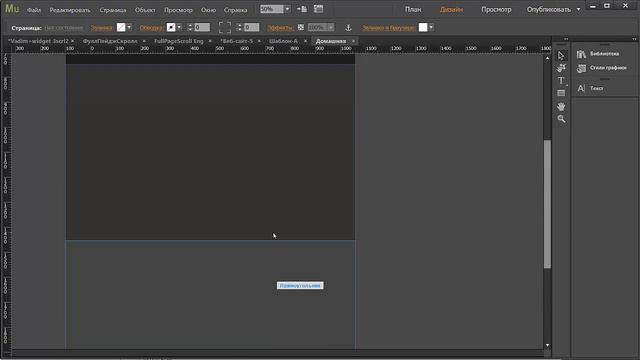
Task: Select the Rectangle tool
Action: pos(561,93)
